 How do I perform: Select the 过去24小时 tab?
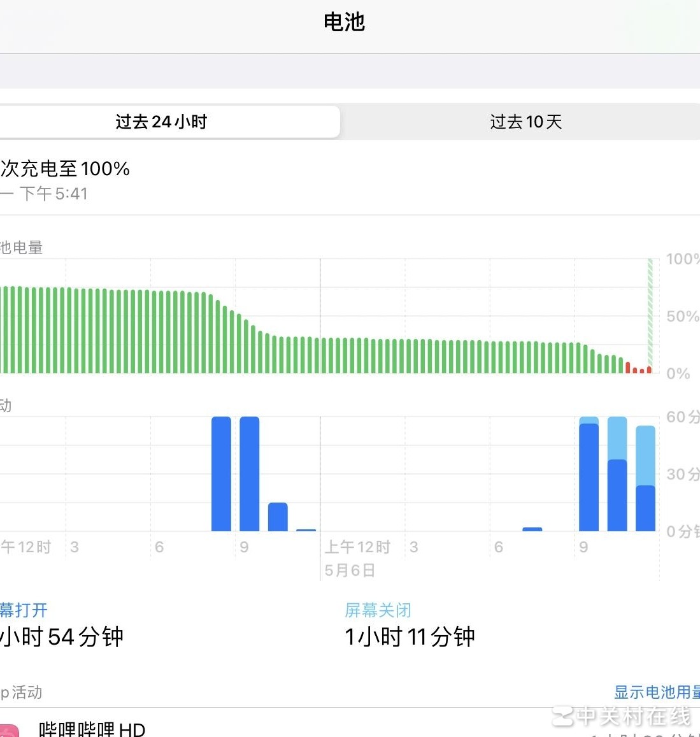pos(161,121)
